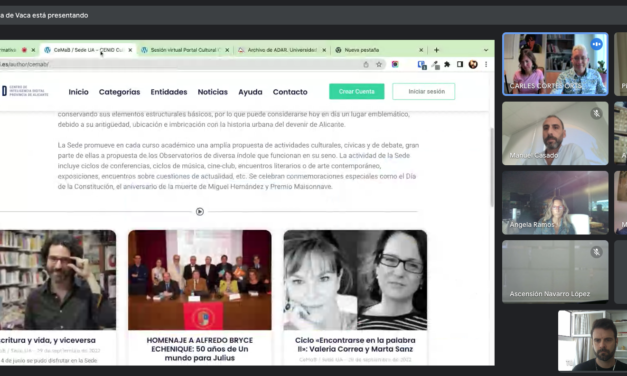Open the Contacto menu item
Viewport: 627px width, 376px height.
[290, 92]
